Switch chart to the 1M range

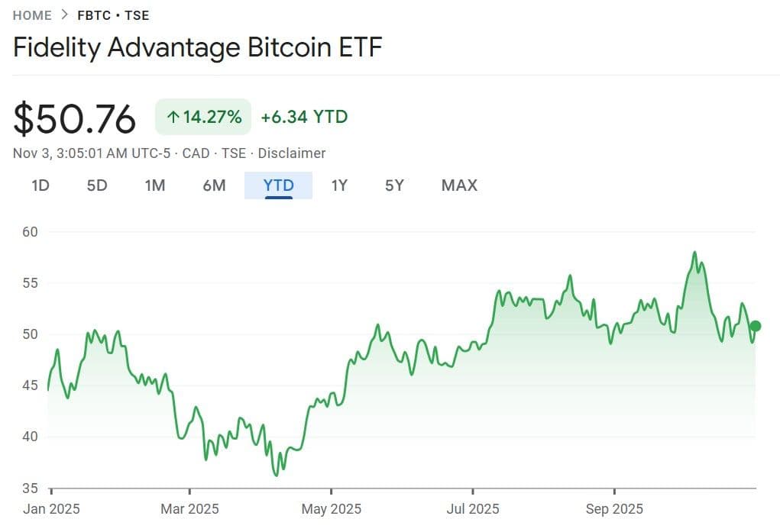click(x=155, y=185)
